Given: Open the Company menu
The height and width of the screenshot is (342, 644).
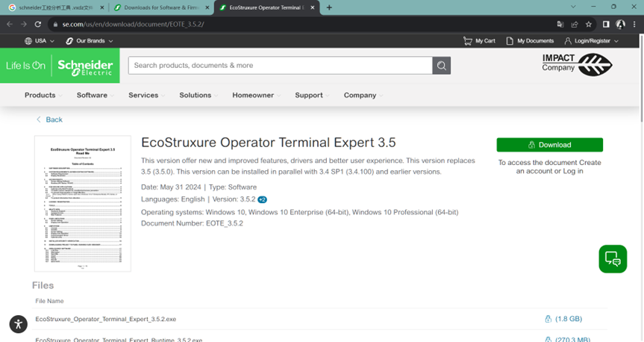Looking at the screenshot, I should (363, 95).
